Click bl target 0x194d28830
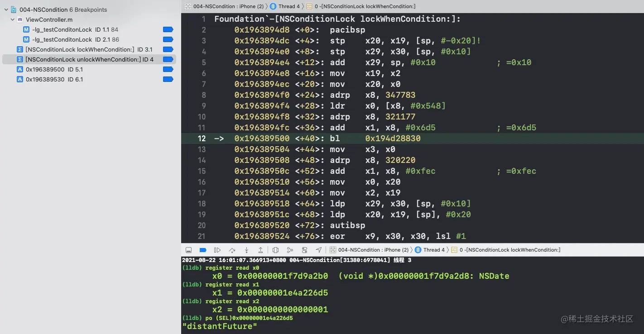 coord(393,138)
